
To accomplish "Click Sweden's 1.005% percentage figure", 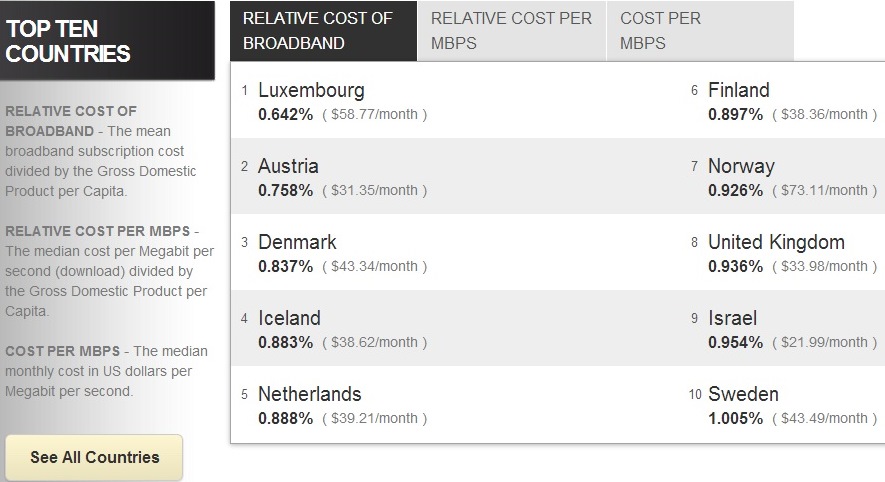I will (735, 419).
